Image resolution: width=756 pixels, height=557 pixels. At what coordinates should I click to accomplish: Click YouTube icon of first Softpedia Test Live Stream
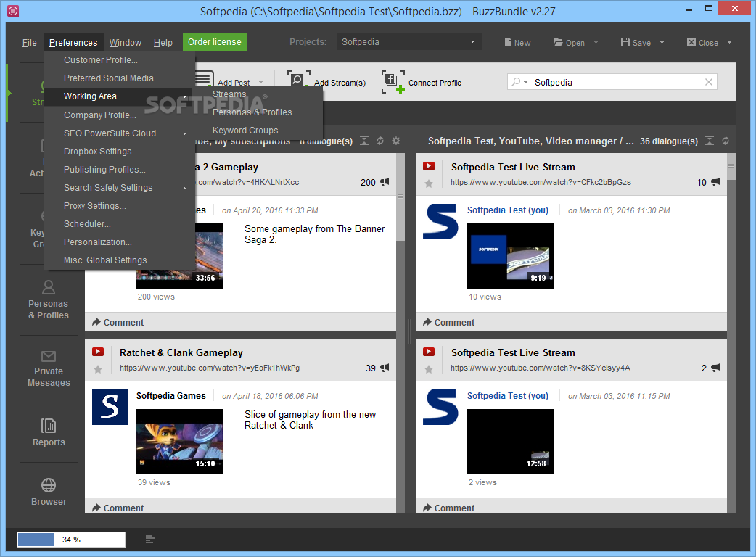tap(429, 166)
